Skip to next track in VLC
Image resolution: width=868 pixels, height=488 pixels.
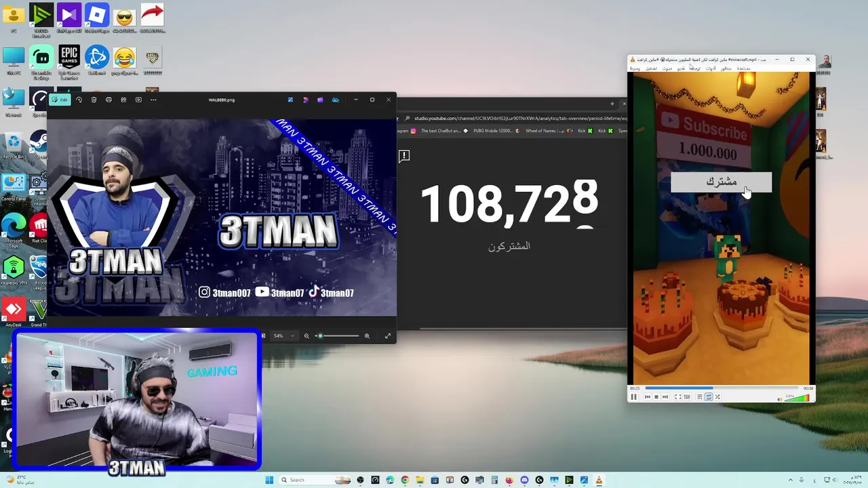coord(665,396)
